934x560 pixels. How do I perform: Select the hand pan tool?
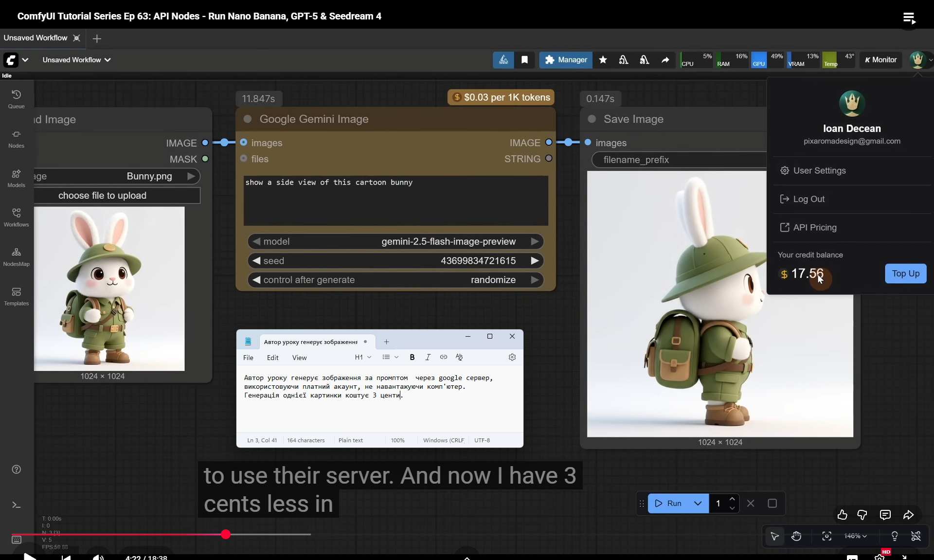coord(796,536)
